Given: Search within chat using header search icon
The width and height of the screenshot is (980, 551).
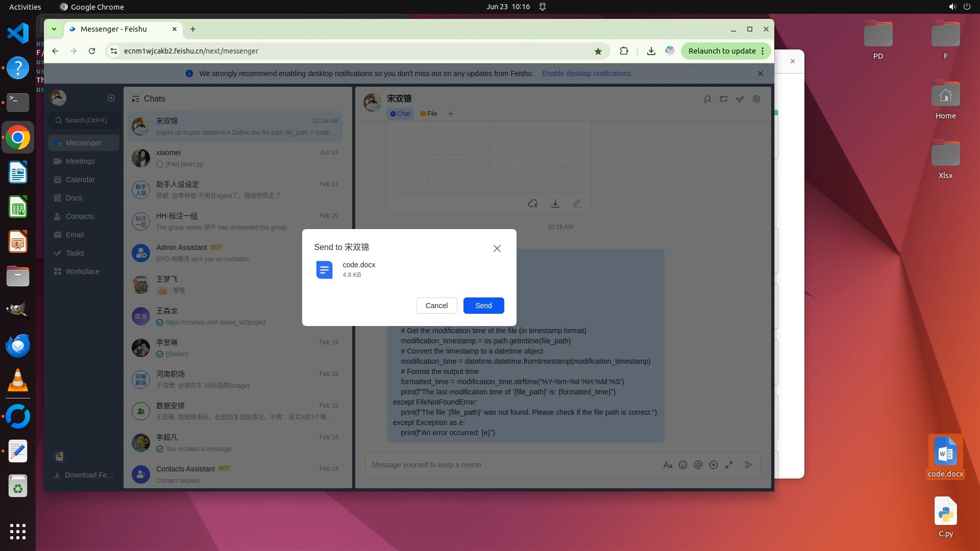Looking at the screenshot, I should (x=707, y=99).
